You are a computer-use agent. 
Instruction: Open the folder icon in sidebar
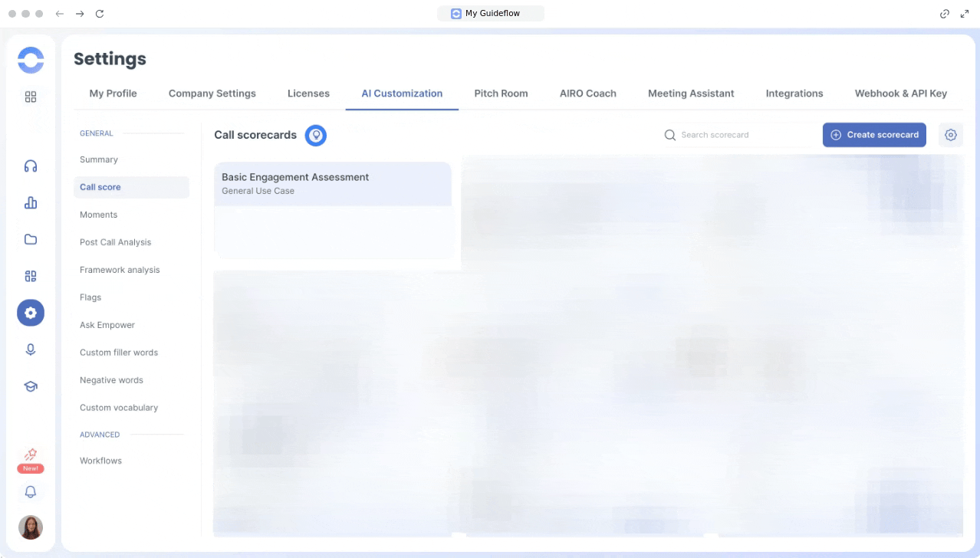tap(31, 239)
